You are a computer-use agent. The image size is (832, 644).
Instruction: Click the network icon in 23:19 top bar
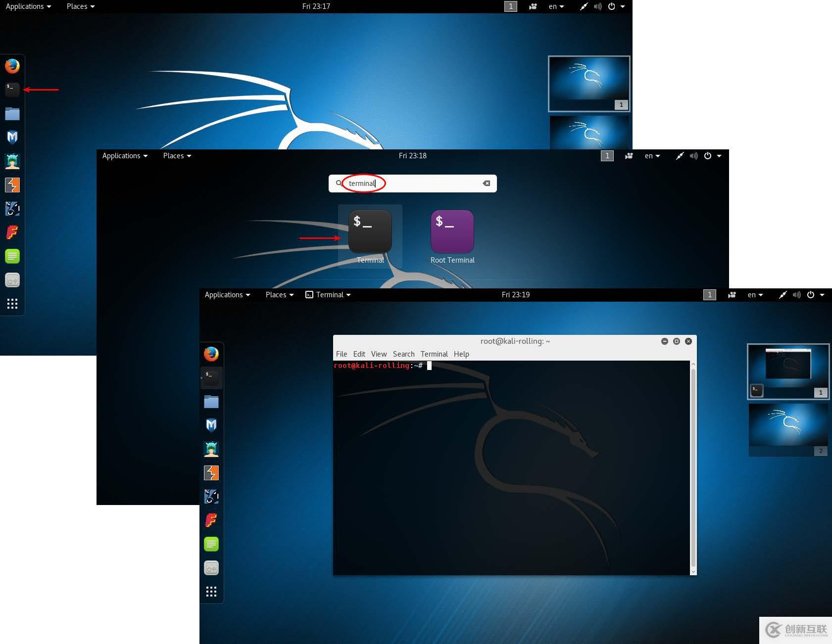point(783,295)
